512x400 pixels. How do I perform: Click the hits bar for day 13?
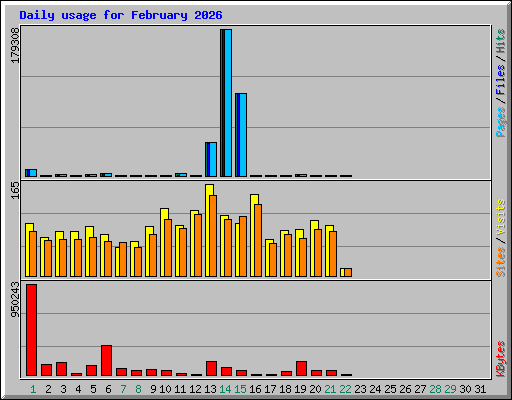(x=211, y=160)
